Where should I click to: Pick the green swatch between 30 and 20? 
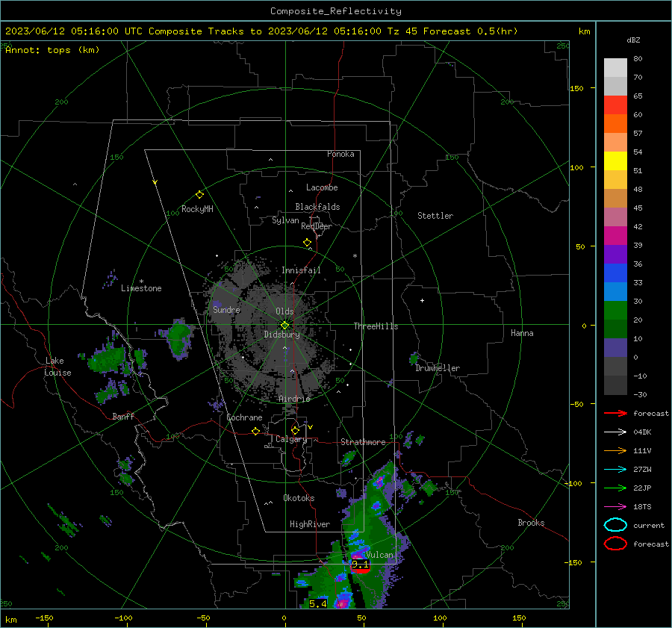(615, 311)
